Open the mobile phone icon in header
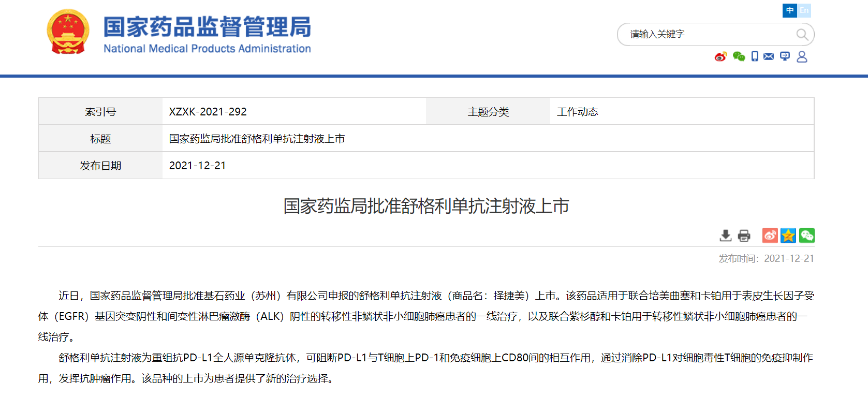This screenshot has width=868, height=397. [755, 56]
